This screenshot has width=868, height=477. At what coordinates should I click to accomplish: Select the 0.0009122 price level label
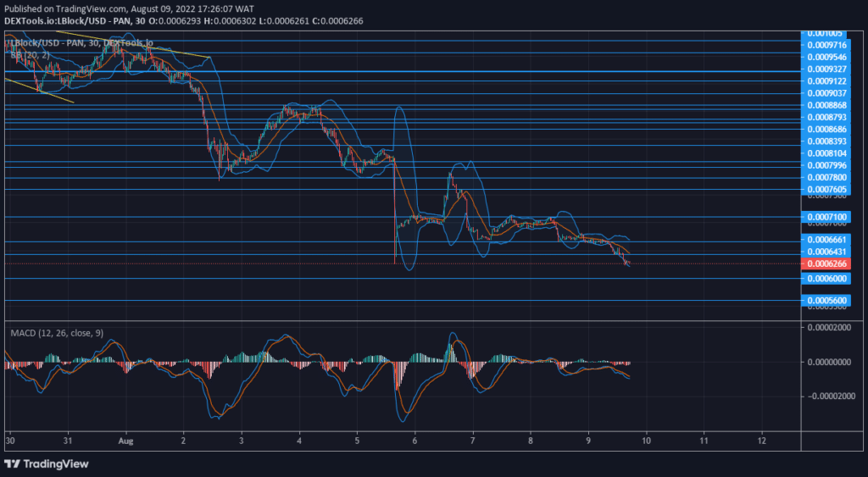[x=826, y=80]
